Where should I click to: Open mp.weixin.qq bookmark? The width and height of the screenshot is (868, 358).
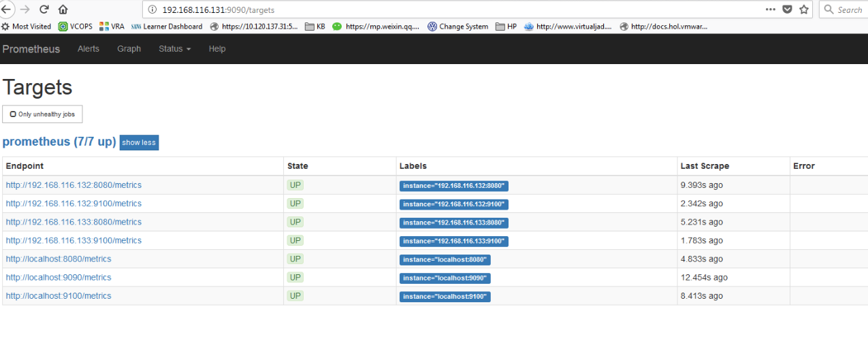(x=376, y=27)
